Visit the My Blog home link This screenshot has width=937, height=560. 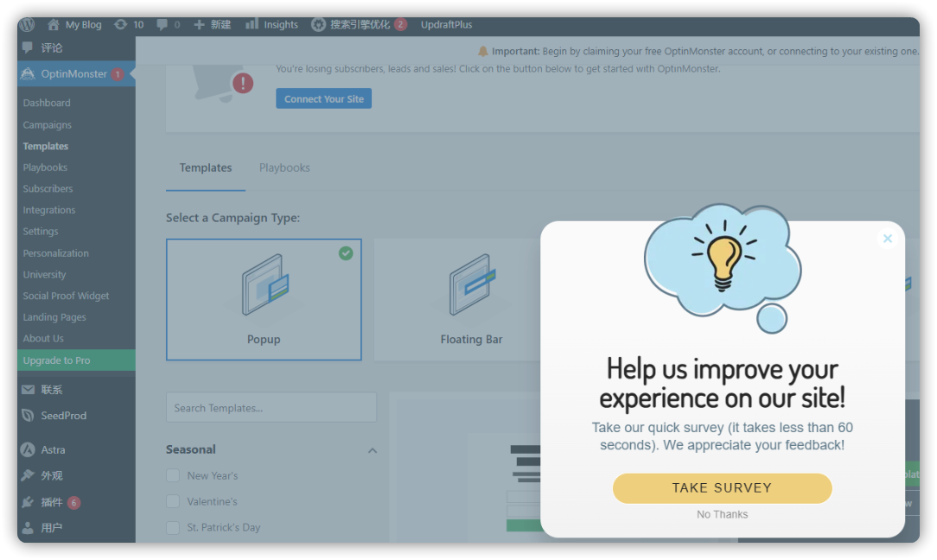pyautogui.click(x=74, y=24)
